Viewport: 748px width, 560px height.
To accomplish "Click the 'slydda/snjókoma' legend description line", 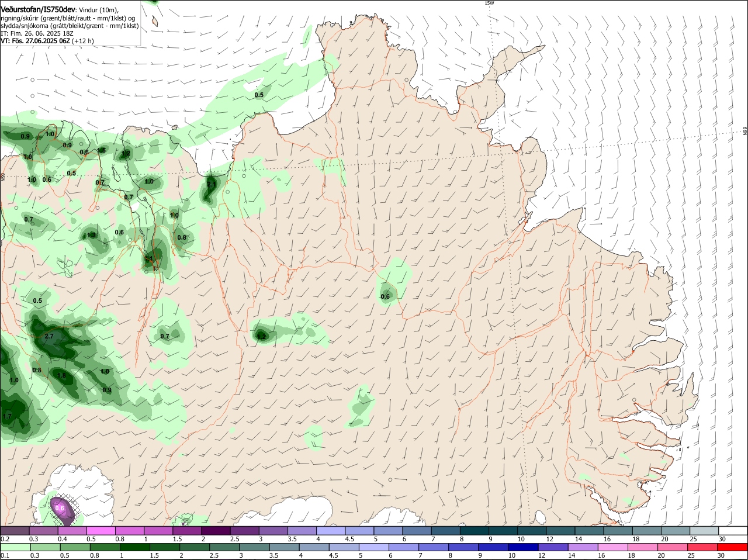I will coord(70,26).
